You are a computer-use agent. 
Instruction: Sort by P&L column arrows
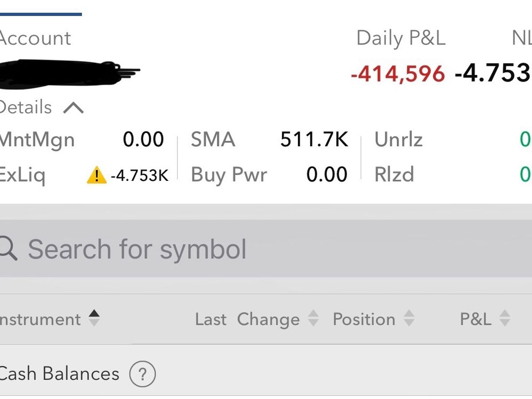point(505,318)
